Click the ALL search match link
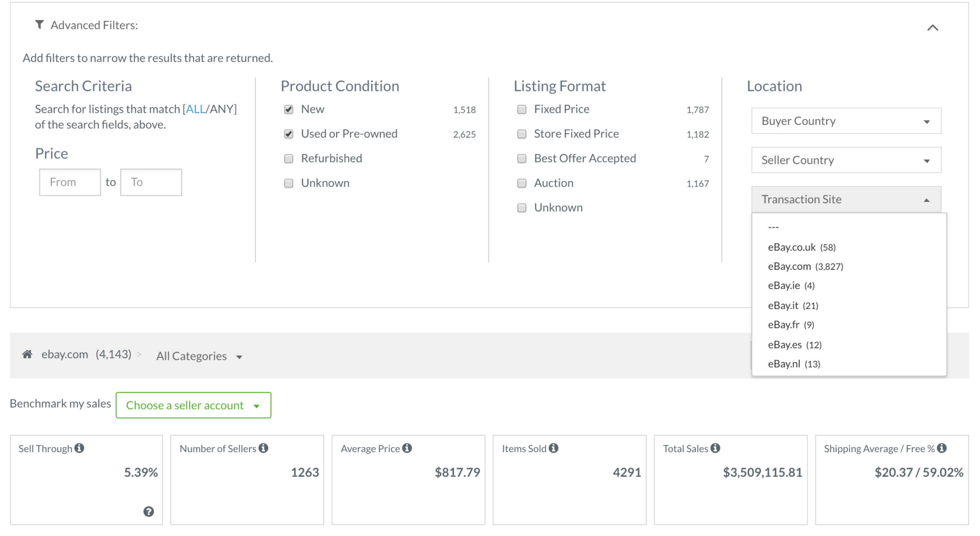The width and height of the screenshot is (980, 536). click(x=195, y=109)
